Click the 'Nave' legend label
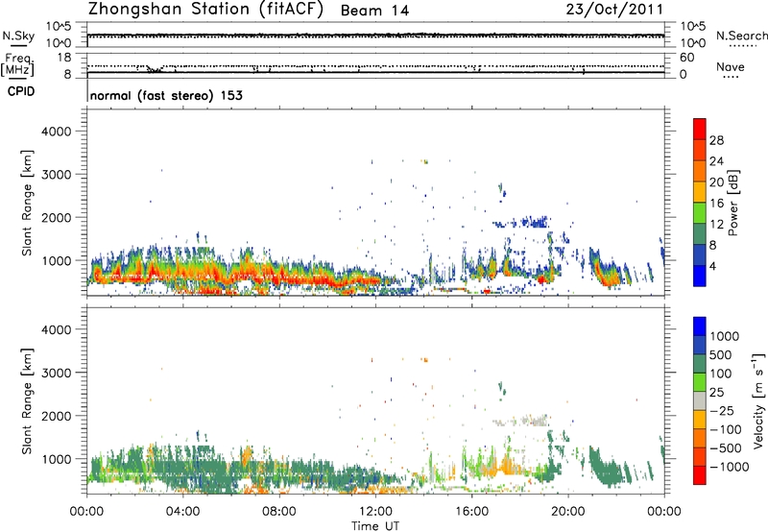The height and width of the screenshot is (532, 768). pos(731,67)
